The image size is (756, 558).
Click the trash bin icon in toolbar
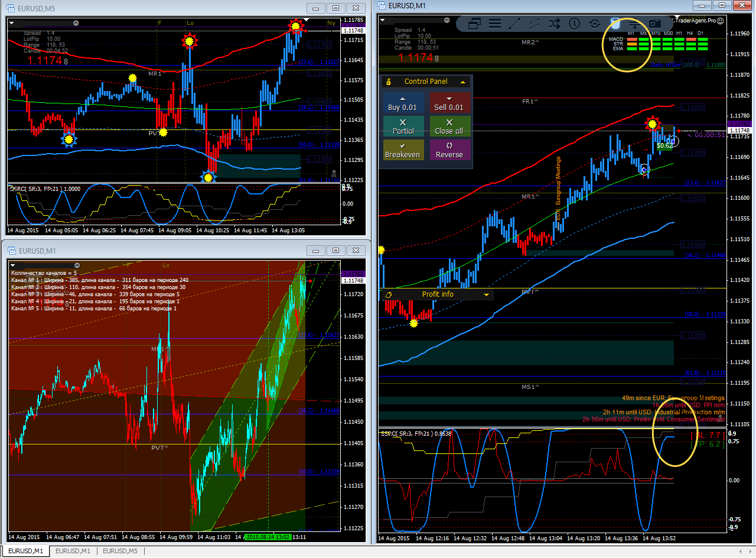615,24
